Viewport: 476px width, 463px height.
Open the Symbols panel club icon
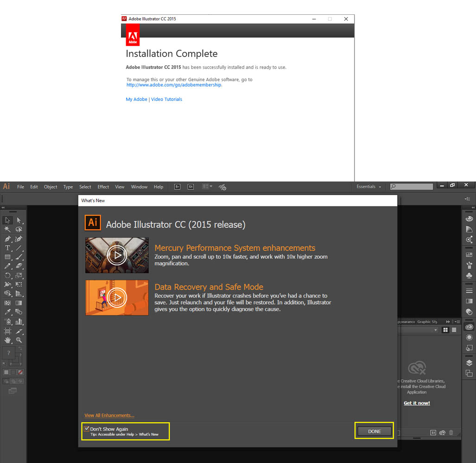coord(469,275)
